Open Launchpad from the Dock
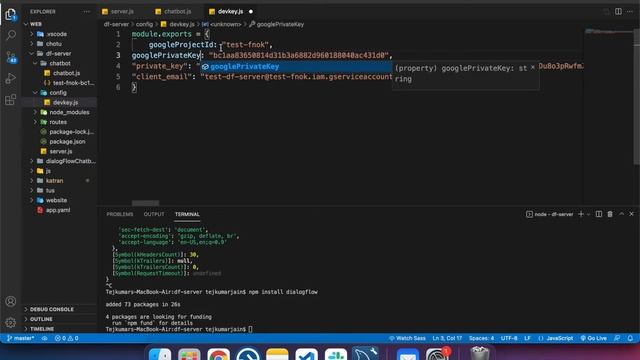The height and width of the screenshot is (360, 640). click(x=189, y=354)
